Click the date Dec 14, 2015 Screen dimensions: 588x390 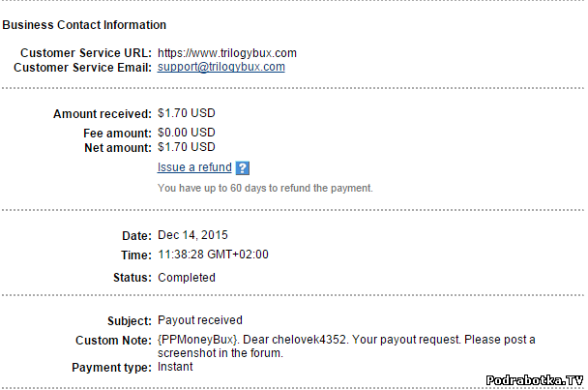192,235
